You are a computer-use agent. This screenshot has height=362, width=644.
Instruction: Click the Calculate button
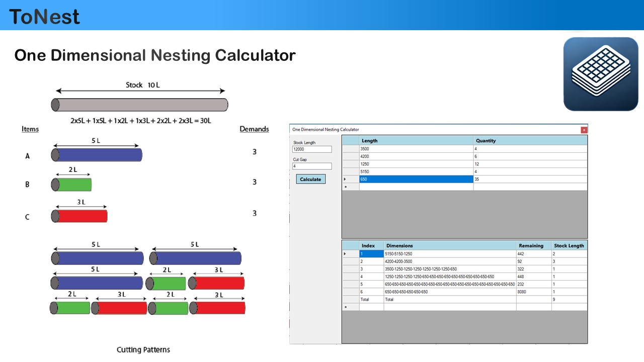coord(310,179)
